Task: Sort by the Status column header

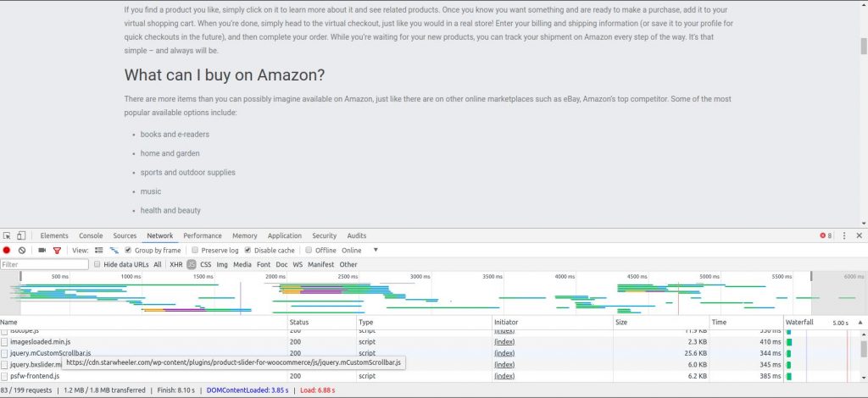Action: [x=322, y=323]
